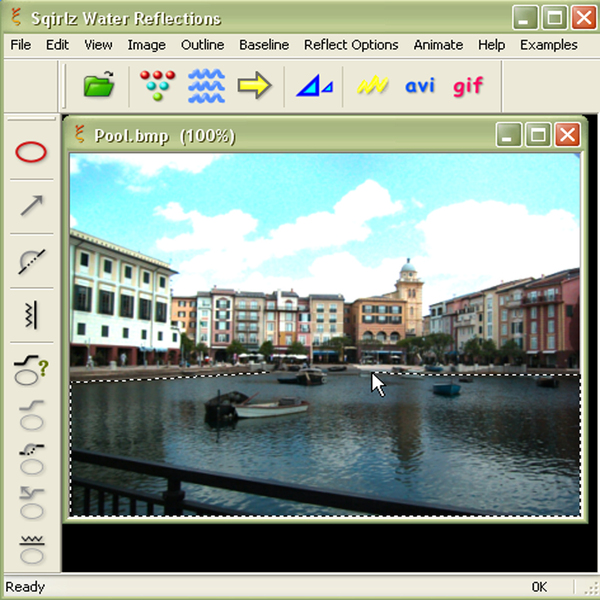The image size is (600, 600).
Task: Select the zigzag vertical line tool
Action: point(31,315)
